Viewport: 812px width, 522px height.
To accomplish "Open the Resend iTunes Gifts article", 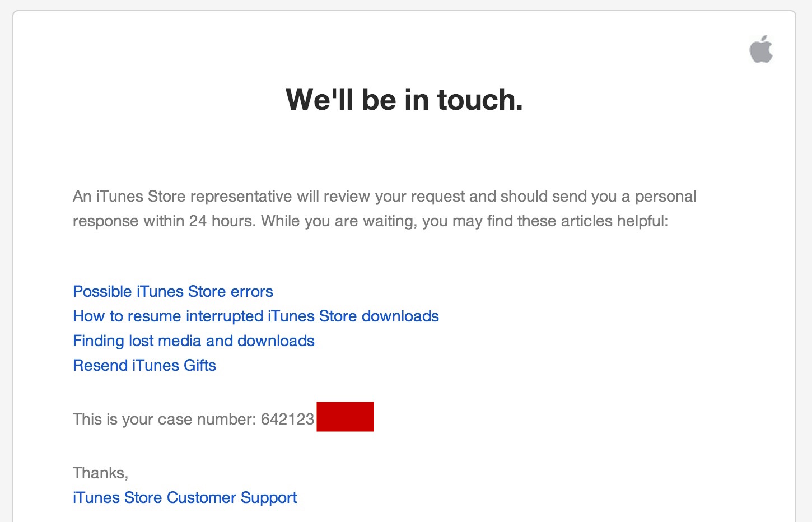I will [144, 366].
